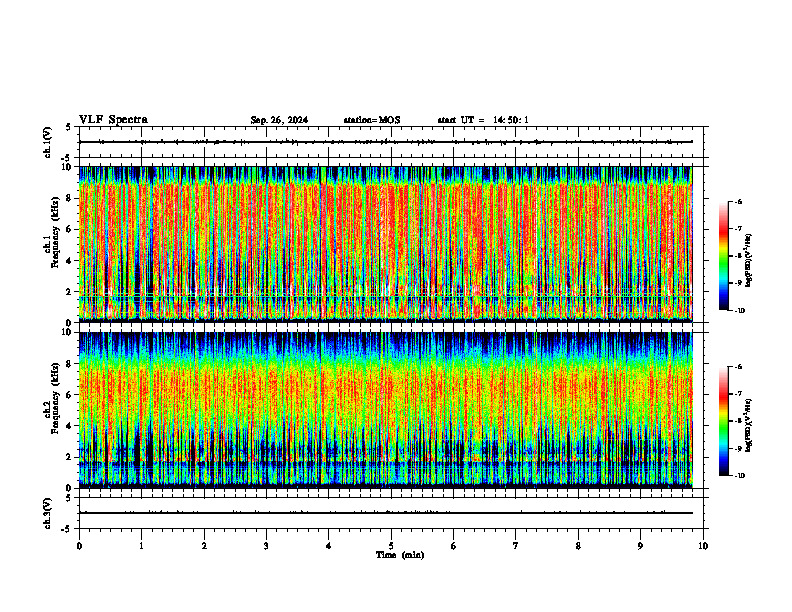This screenshot has height=612, width=792.
Task: Click the "6" kHz tick on the ch.1 frequency axis
Action: (x=70, y=230)
